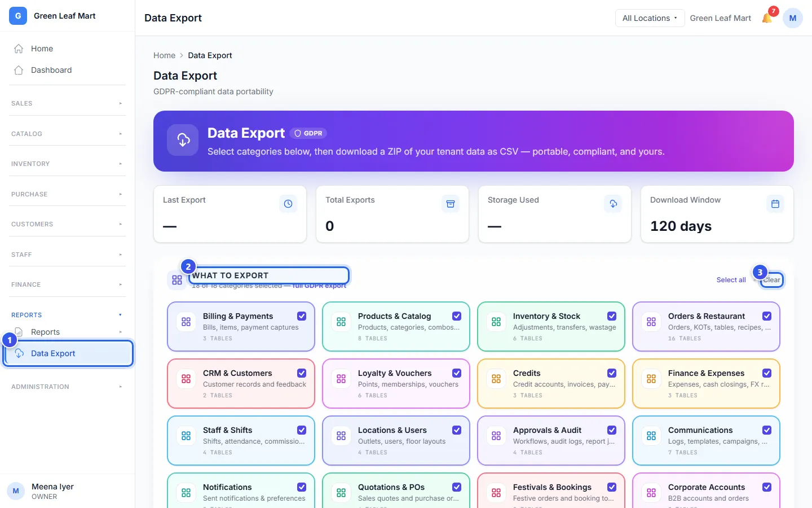Click the Dashboard icon in sidebar
Viewport: 812px width, 508px height.
click(19, 70)
